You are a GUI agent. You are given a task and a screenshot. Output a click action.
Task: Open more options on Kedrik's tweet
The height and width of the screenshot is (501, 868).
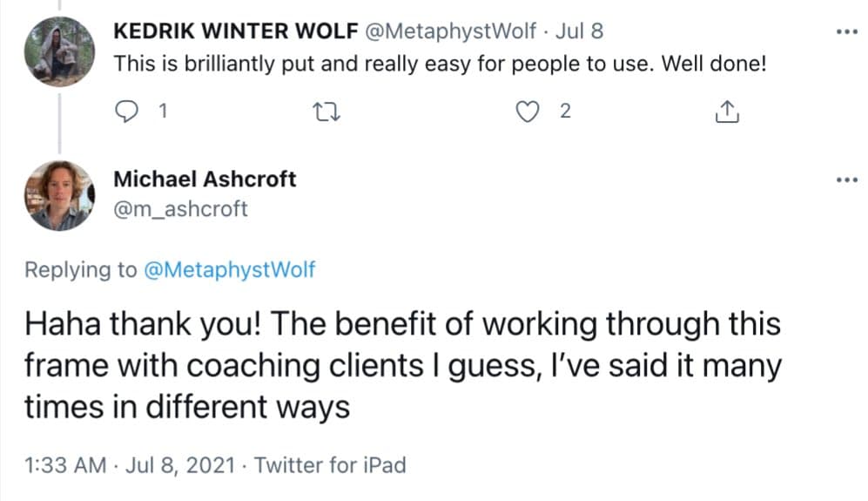[846, 32]
